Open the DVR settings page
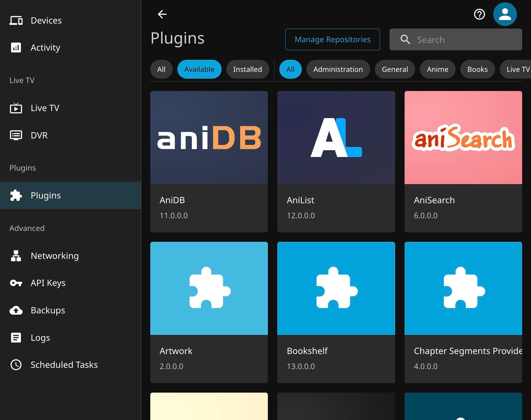This screenshot has height=420, width=531. click(x=70, y=135)
